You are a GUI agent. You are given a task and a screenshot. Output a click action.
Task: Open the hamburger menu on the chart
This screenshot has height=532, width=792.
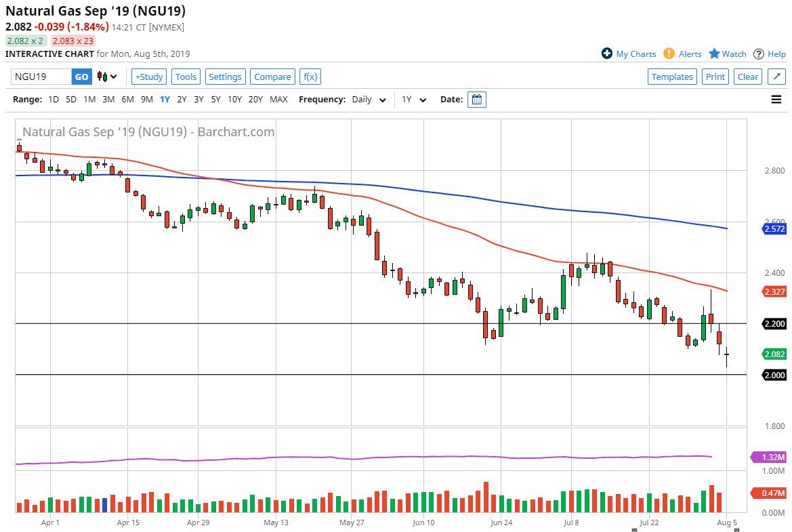(776, 100)
